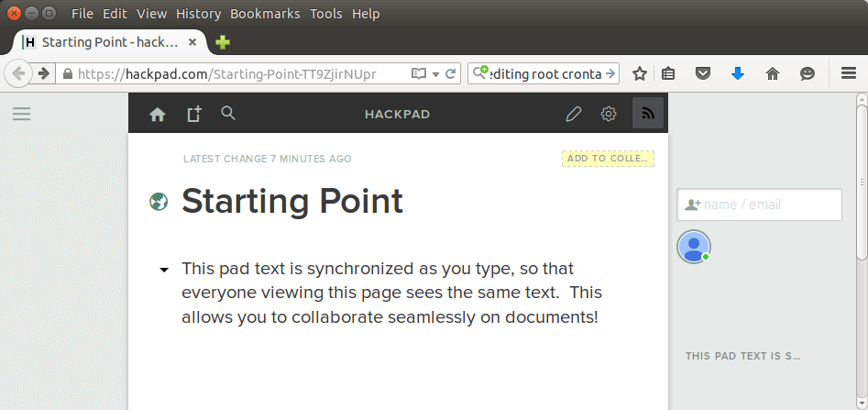The width and height of the screenshot is (868, 410).
Task: Reload the current page
Action: (x=451, y=73)
